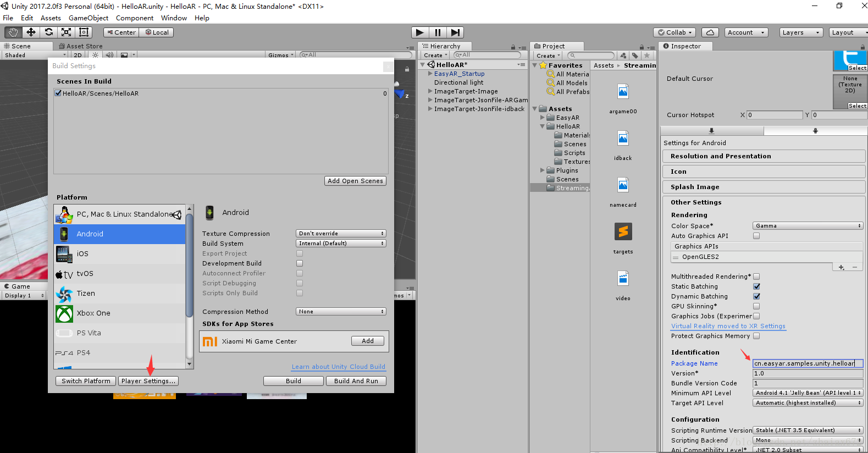Click Switch Platform button

click(86, 381)
